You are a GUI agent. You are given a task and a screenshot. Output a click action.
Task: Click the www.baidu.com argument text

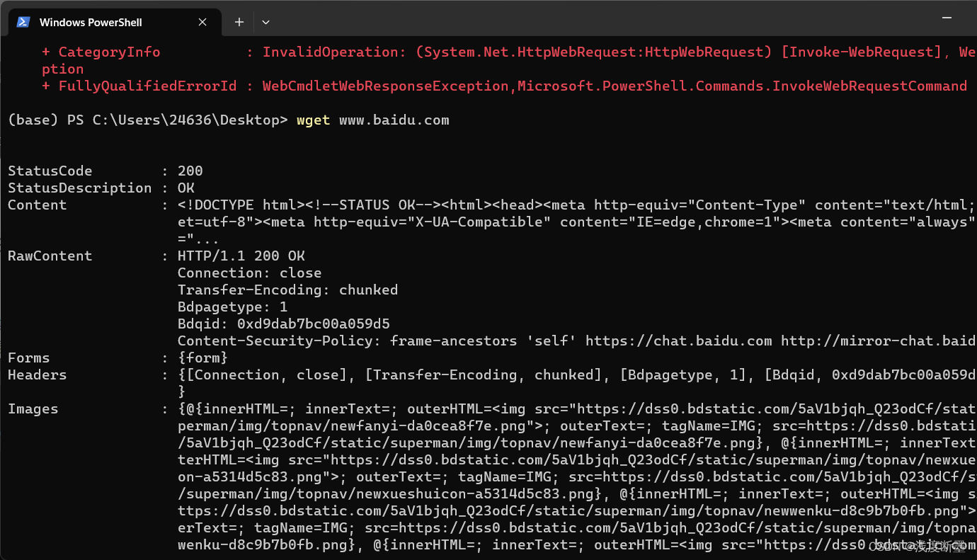[394, 120]
